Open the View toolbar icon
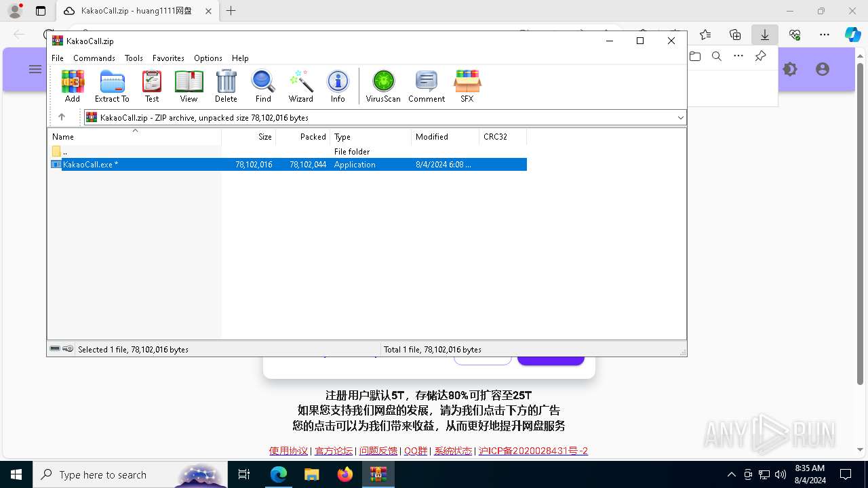The width and height of the screenshot is (868, 488). coord(189,86)
